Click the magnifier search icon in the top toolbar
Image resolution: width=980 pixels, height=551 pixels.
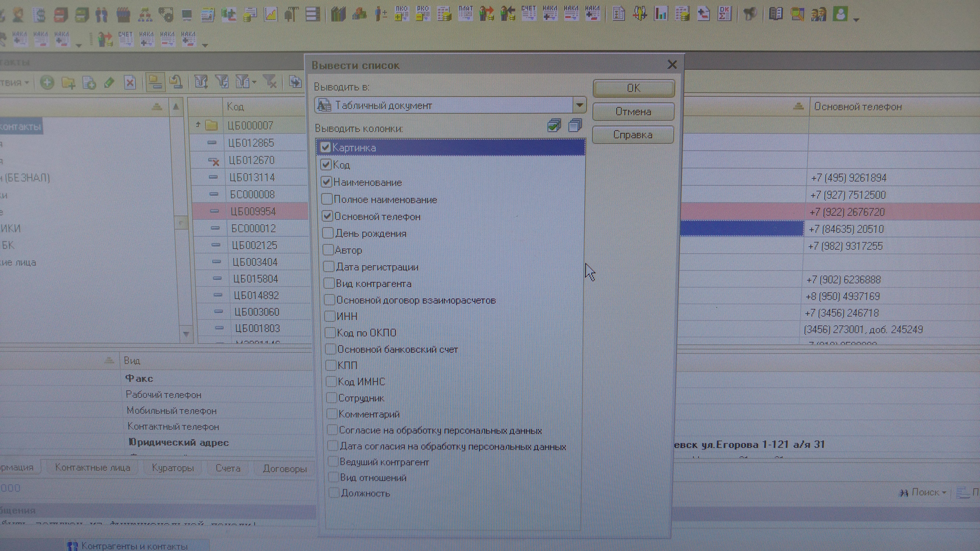[x=797, y=14]
